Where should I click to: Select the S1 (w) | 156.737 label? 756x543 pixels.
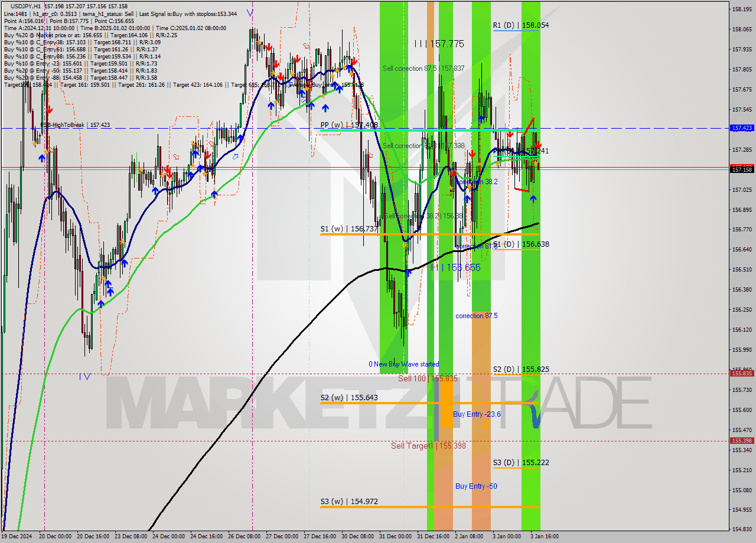click(349, 228)
